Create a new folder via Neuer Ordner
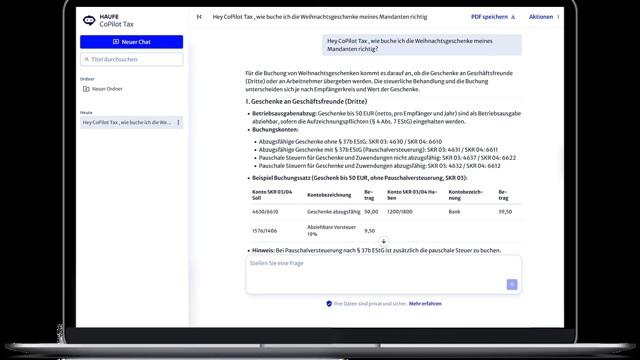The image size is (640, 360). point(103,89)
